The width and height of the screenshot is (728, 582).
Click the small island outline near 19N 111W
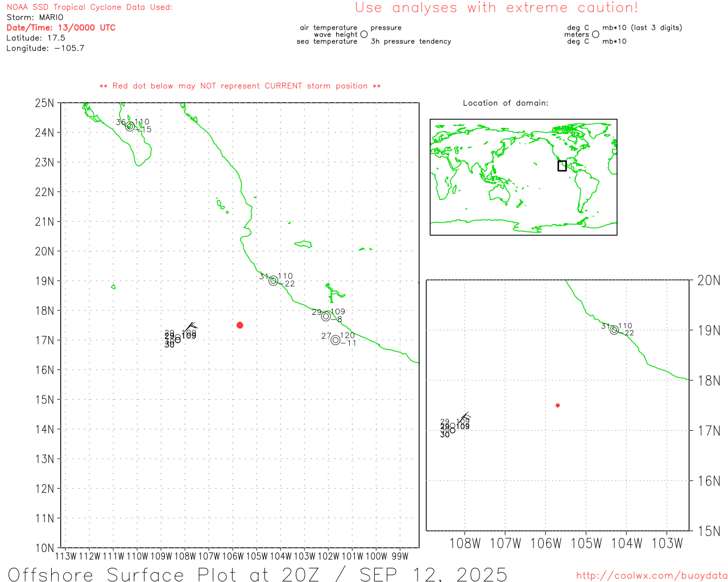point(113,286)
